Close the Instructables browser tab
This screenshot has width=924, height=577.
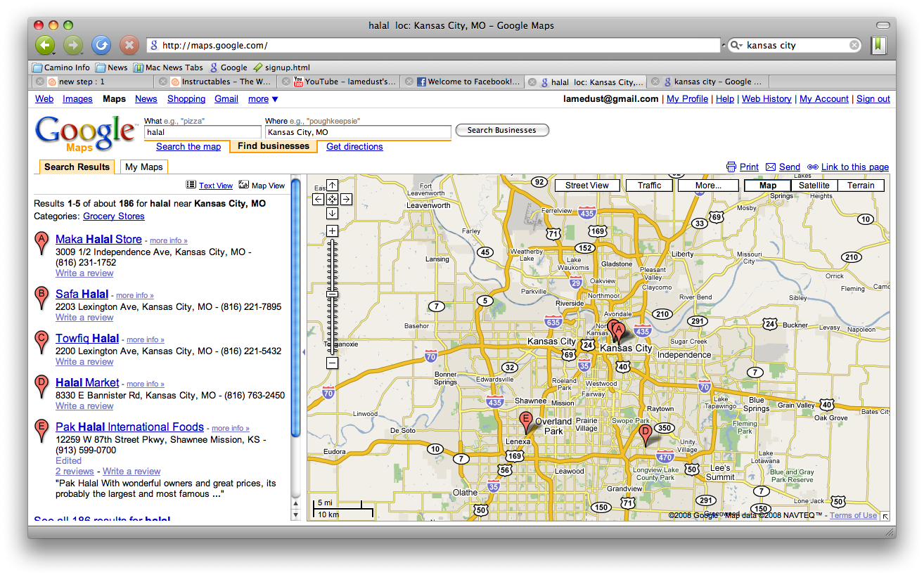163,82
